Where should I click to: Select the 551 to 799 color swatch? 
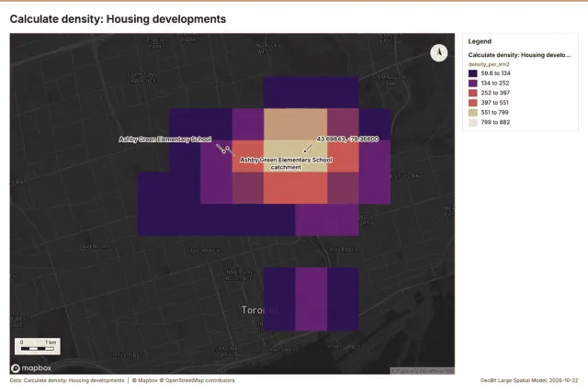pos(472,112)
